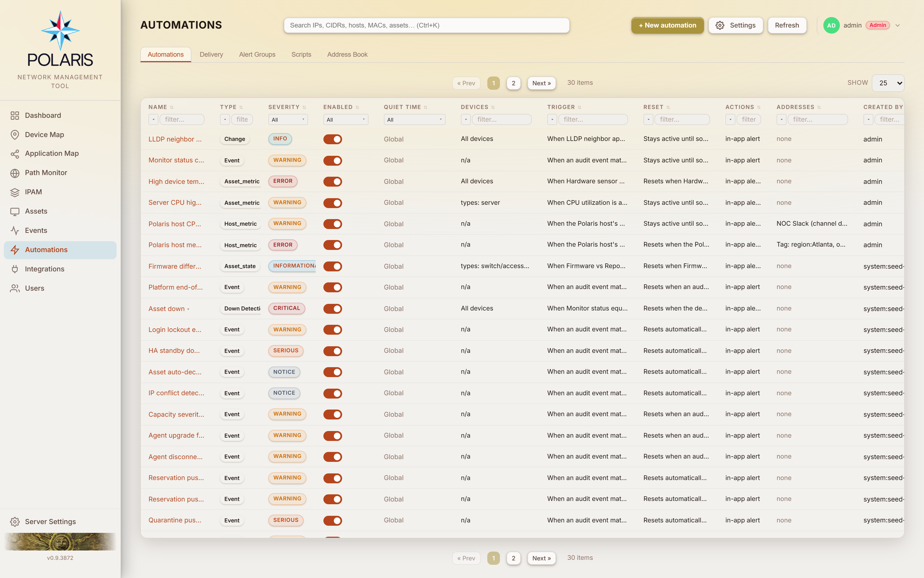This screenshot has height=578, width=924.
Task: Click the Assets monitor icon
Action: [15, 211]
